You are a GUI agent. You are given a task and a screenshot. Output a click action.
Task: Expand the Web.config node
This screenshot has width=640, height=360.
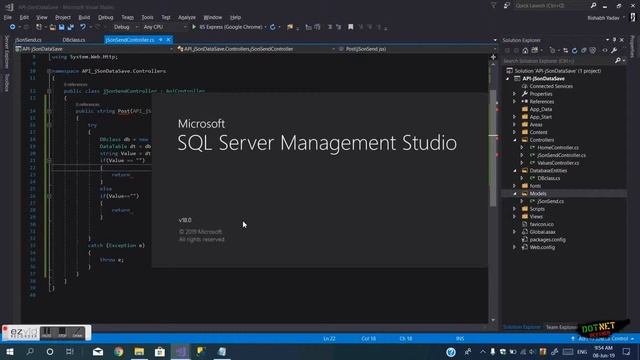click(x=515, y=247)
